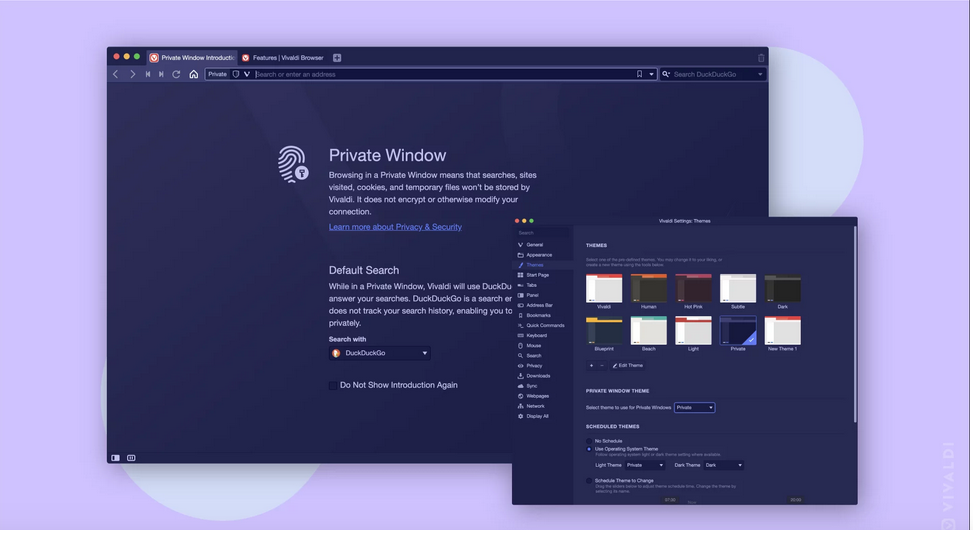973x533 pixels.
Task: Go to the home page
Action: pos(194,74)
